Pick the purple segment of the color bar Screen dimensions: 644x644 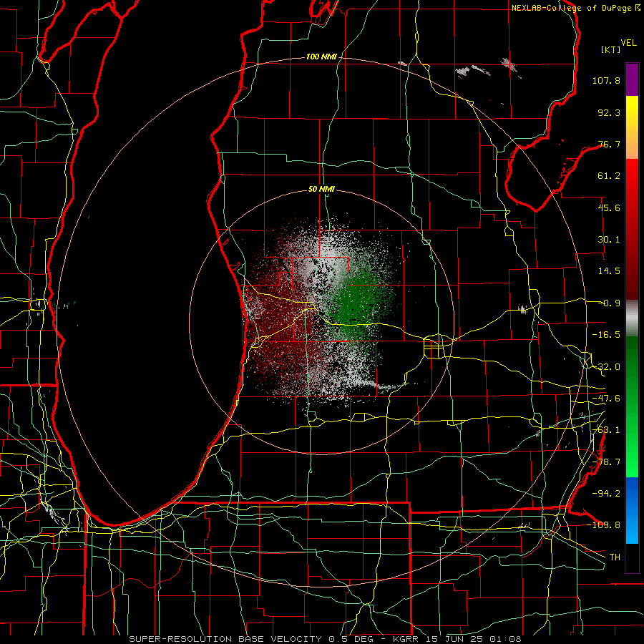[x=632, y=79]
